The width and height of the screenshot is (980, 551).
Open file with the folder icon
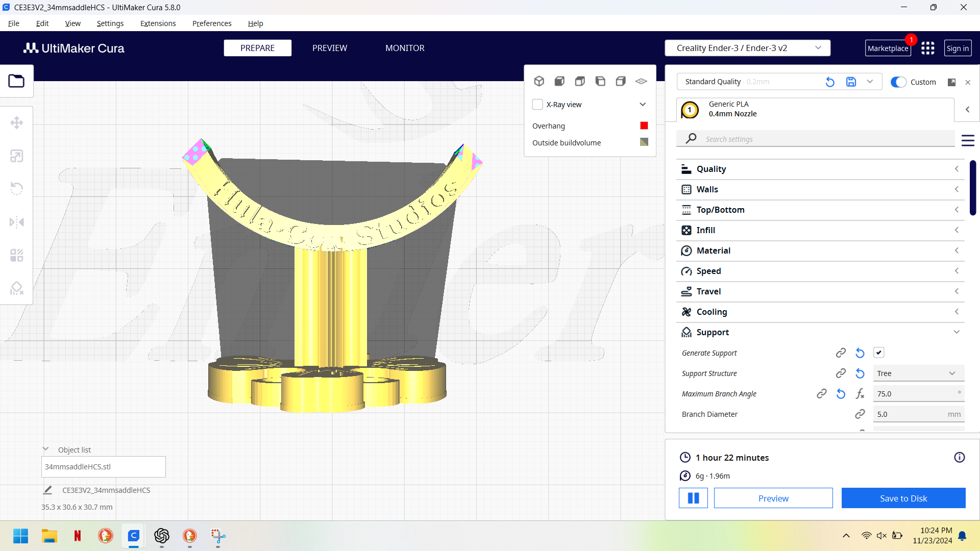click(16, 81)
